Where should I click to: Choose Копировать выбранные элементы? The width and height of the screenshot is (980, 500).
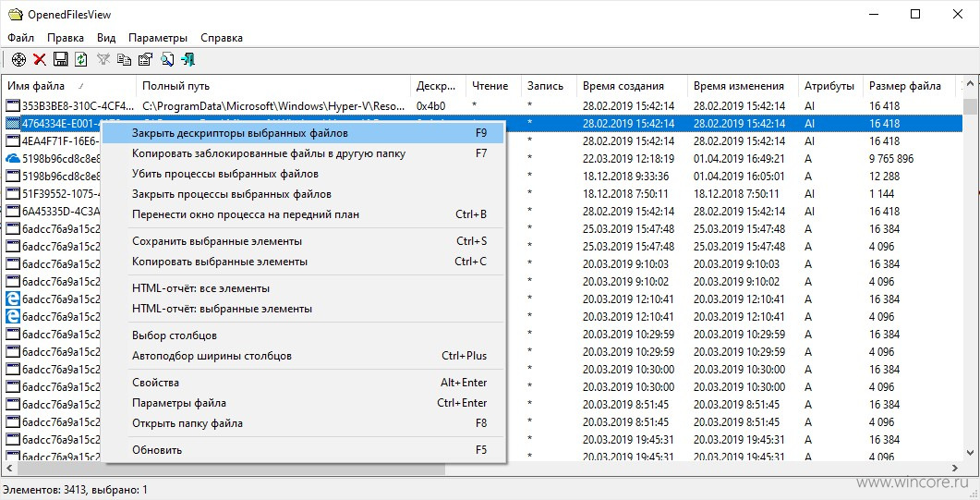[303, 262]
